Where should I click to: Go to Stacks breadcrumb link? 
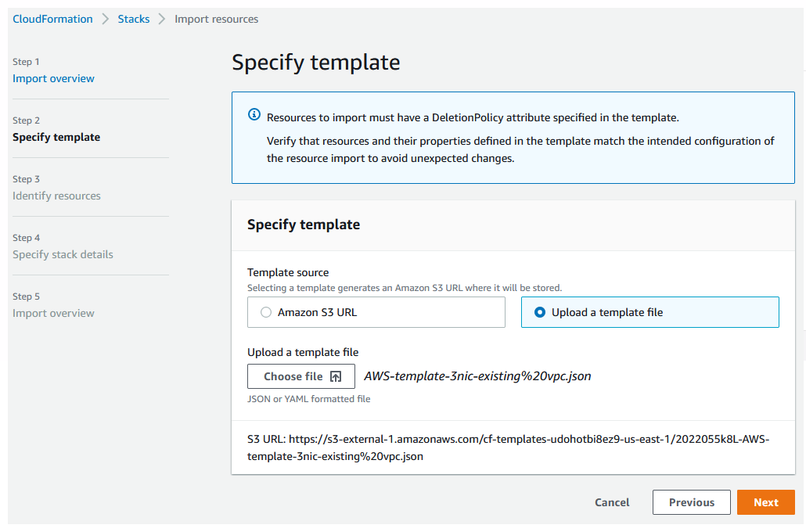coord(134,19)
